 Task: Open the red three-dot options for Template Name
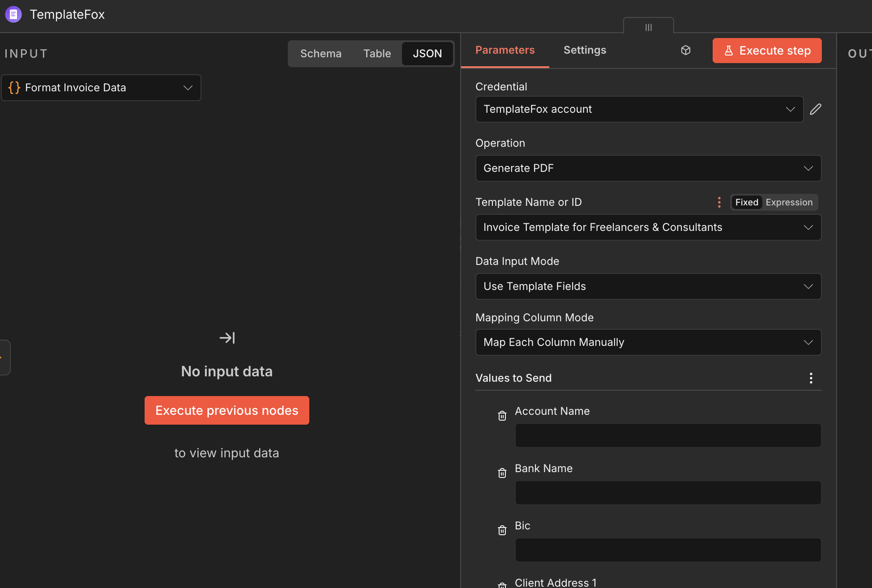(x=719, y=202)
